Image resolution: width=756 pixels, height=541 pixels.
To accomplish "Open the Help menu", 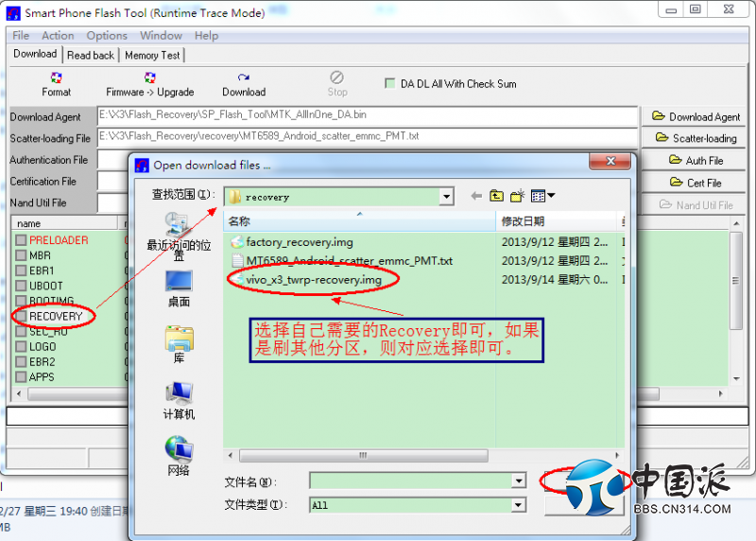I will click(206, 36).
